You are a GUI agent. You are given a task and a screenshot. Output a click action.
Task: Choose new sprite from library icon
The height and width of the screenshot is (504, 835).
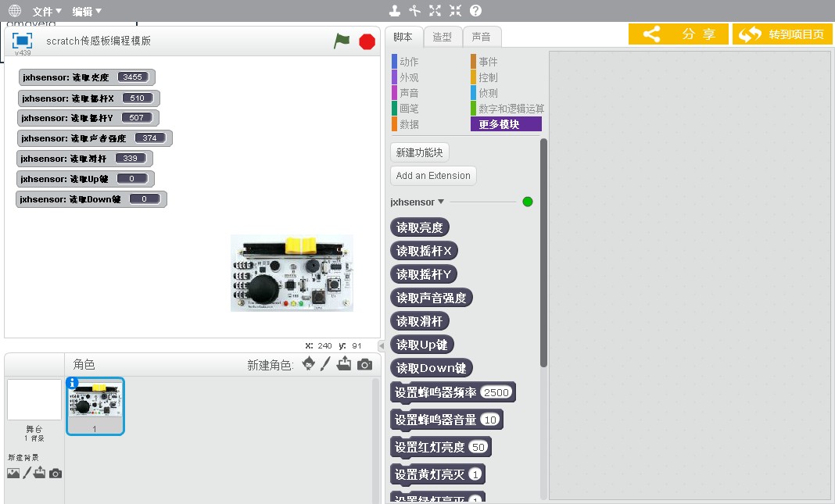pos(309,364)
